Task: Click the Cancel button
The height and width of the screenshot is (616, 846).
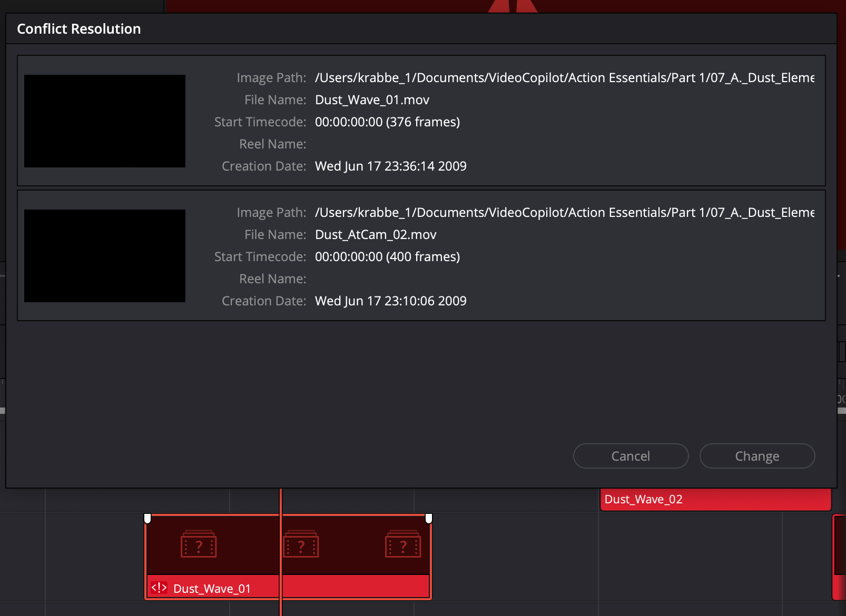Action: point(631,456)
